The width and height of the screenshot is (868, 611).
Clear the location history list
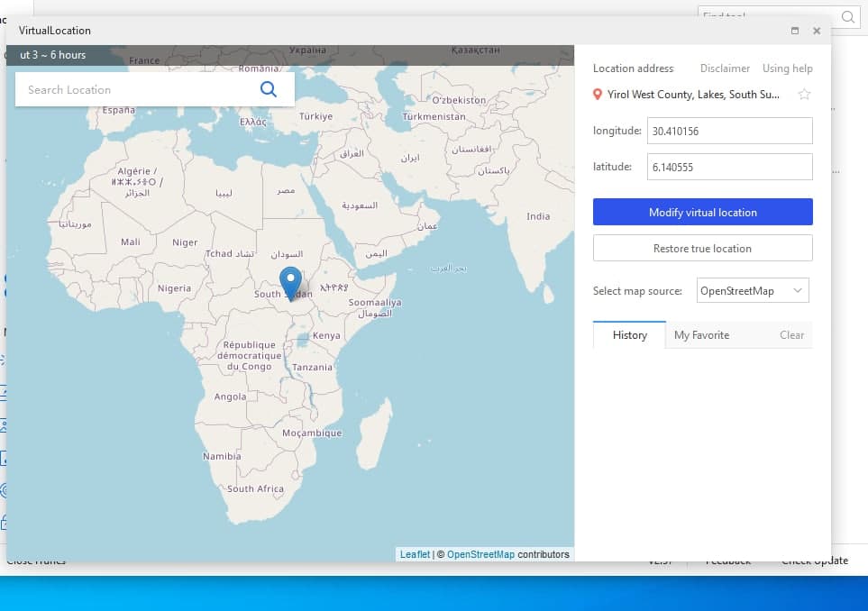[791, 335]
